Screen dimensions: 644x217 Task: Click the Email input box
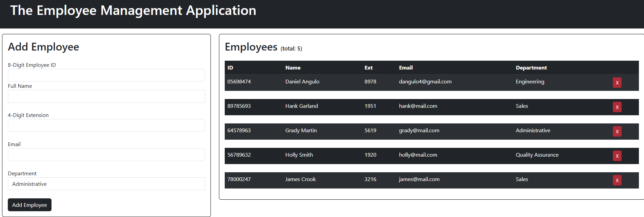pyautogui.click(x=106, y=155)
